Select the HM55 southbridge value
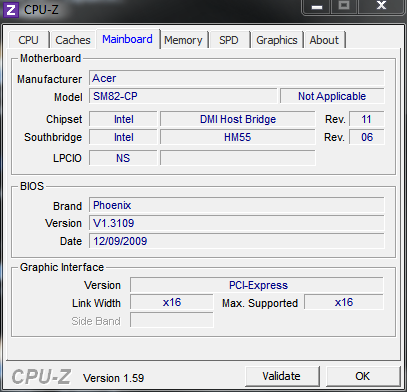The width and height of the screenshot is (407, 392). coord(238,137)
